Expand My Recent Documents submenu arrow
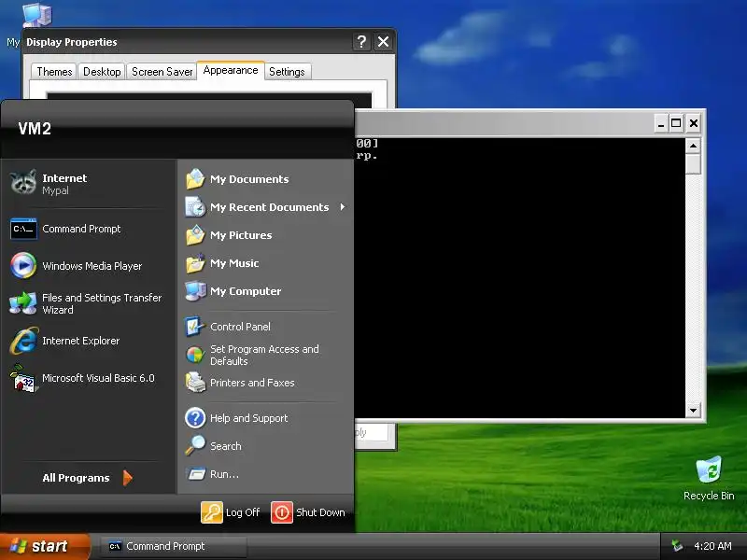The width and height of the screenshot is (747, 560). pyautogui.click(x=343, y=207)
